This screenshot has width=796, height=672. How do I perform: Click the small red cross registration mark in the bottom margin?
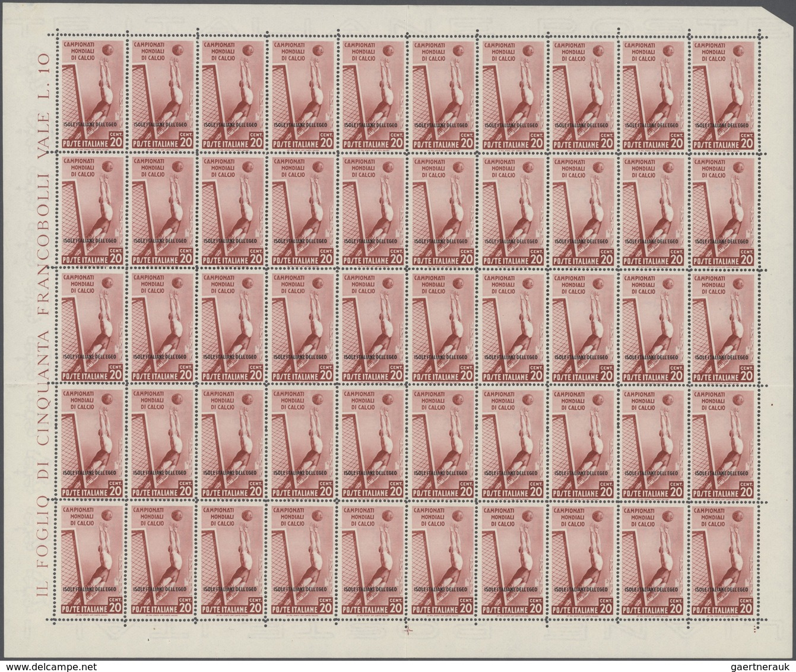click(408, 629)
